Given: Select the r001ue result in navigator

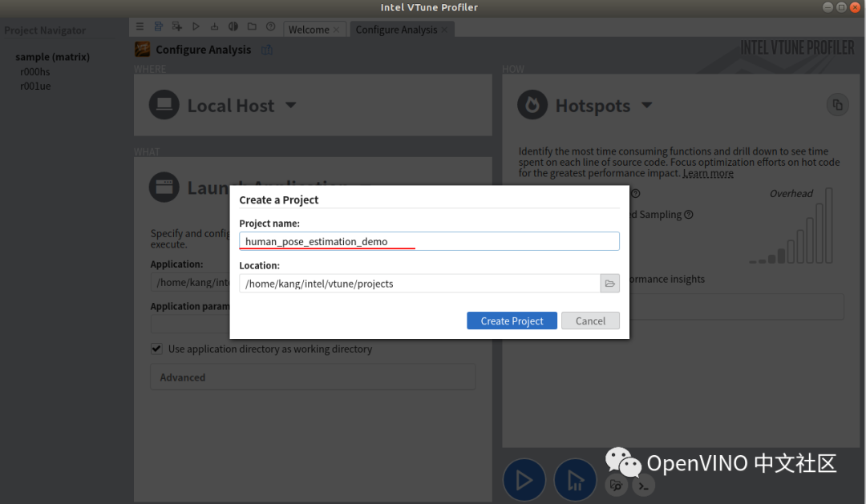Looking at the screenshot, I should click(x=35, y=86).
